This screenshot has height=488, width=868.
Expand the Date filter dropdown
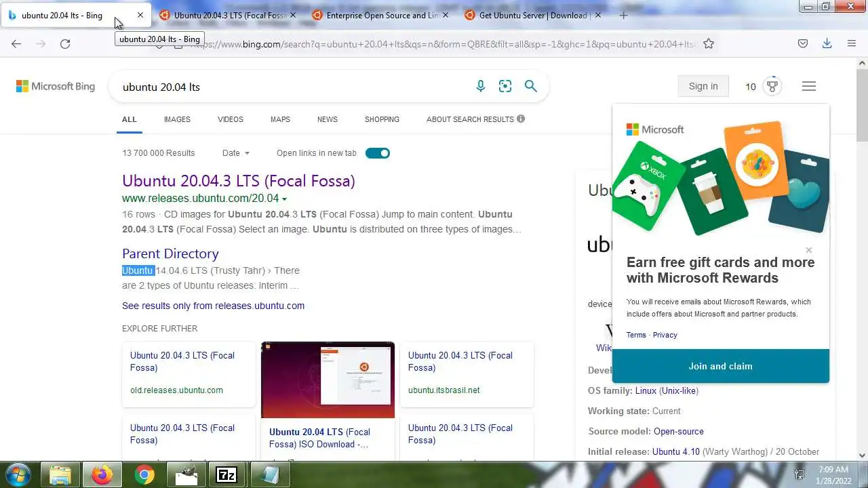pyautogui.click(x=236, y=153)
